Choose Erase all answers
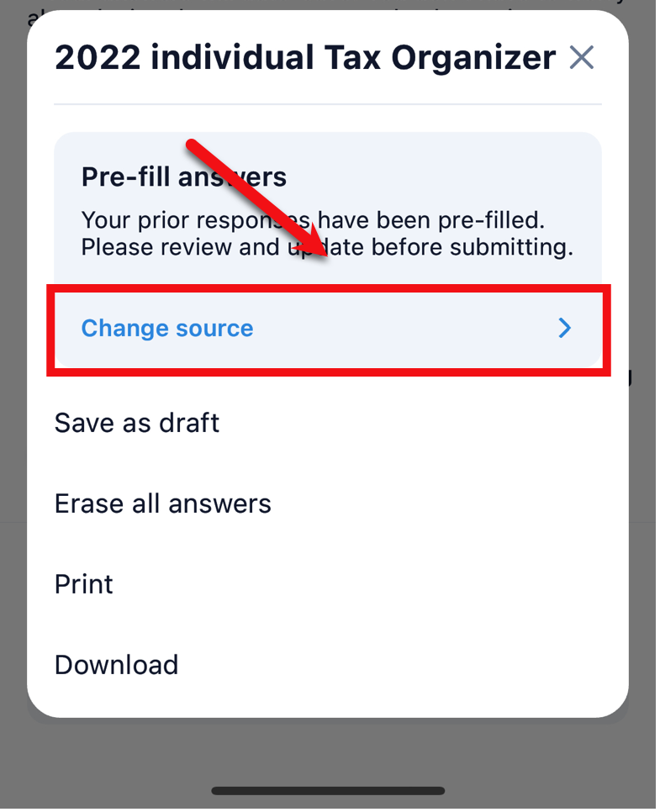660x812 pixels. coord(163,504)
